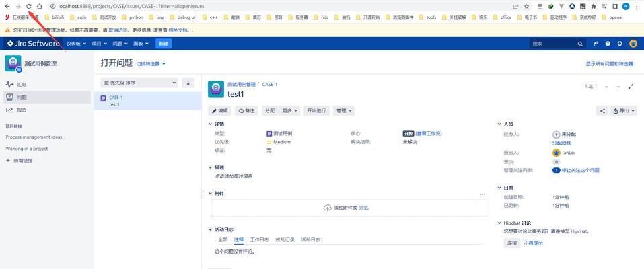The height and width of the screenshot is (269, 644).
Task: Collapse the 人员 section
Action: pyautogui.click(x=499, y=124)
